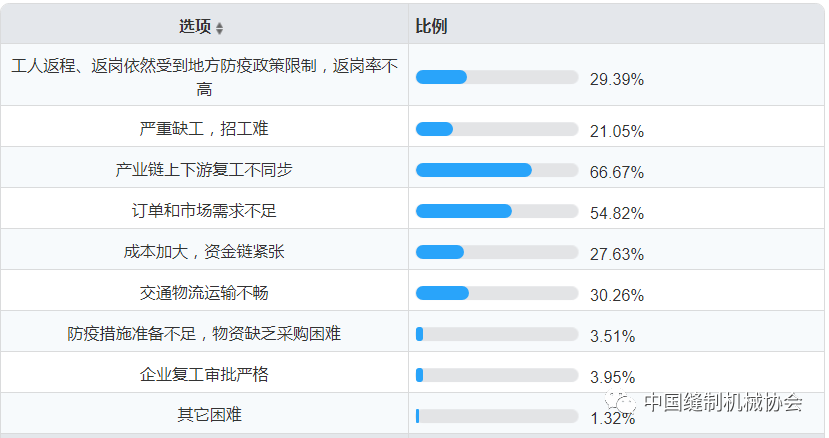The height and width of the screenshot is (438, 829).
Task: Click the 27.63% progress bar
Action: pyautogui.click(x=497, y=252)
